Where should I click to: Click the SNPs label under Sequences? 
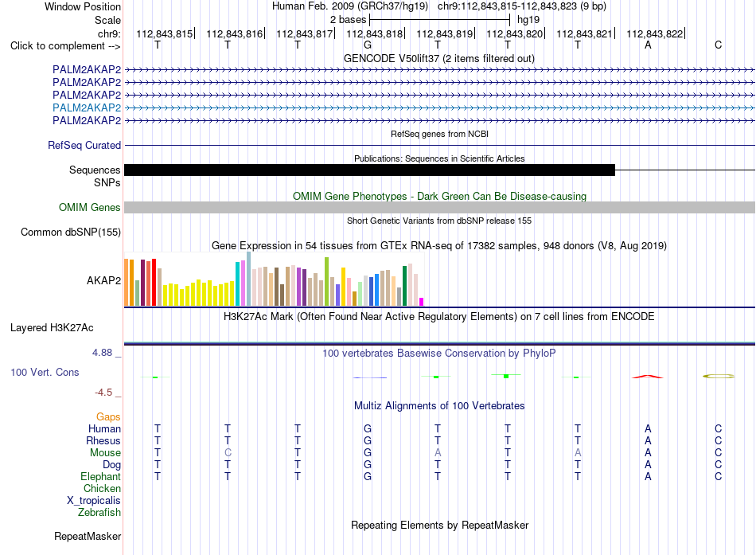click(107, 183)
